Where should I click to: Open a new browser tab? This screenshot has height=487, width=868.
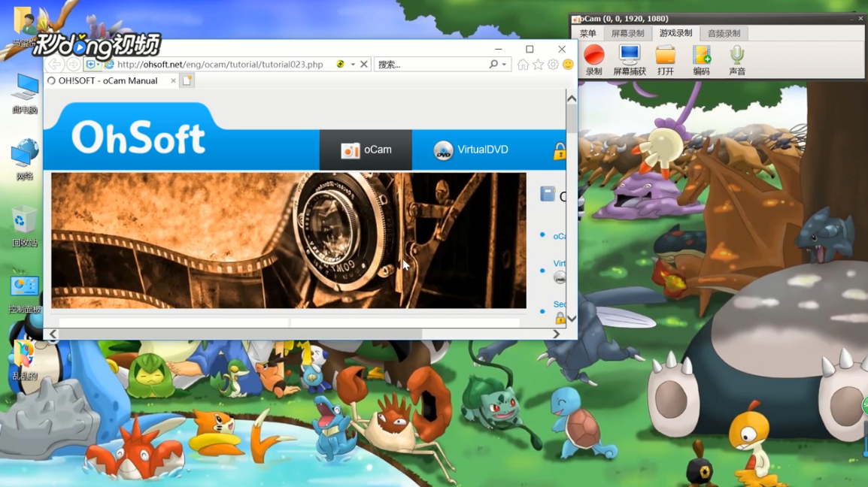187,81
